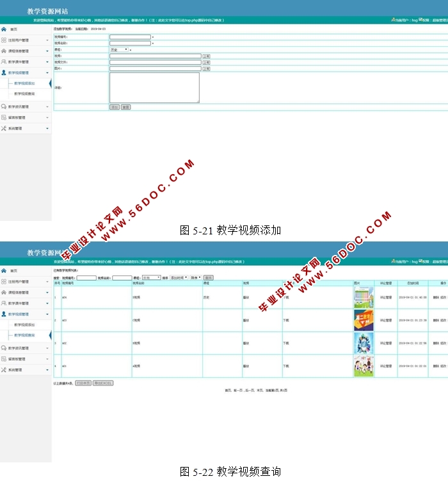The height and width of the screenshot is (481, 448).
Task: Select 教学视频添加 submenu on the video-add page
Action: coord(24,83)
